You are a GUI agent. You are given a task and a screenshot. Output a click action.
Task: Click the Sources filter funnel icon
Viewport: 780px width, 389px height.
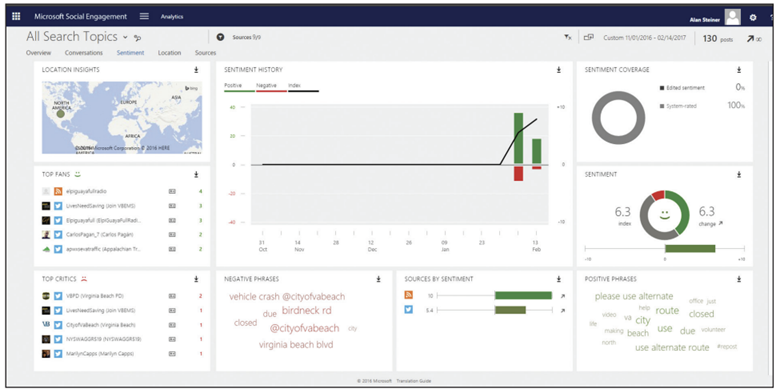point(221,37)
